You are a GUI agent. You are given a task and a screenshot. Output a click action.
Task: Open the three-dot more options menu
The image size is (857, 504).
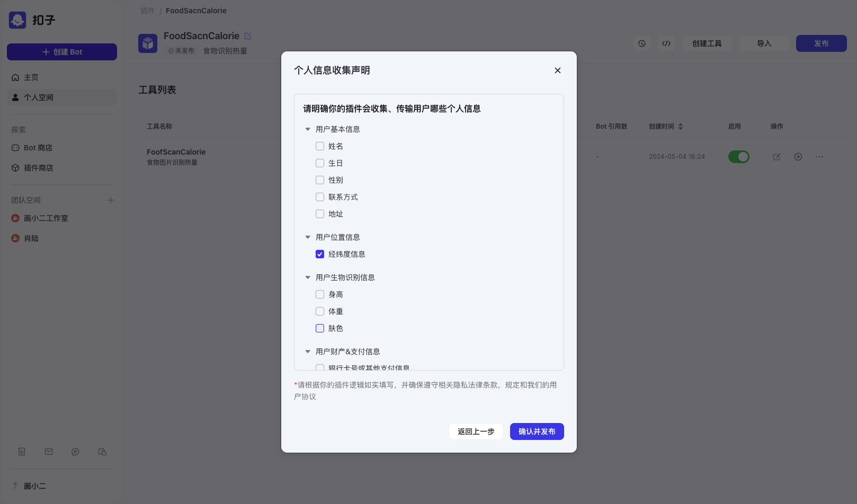(x=819, y=157)
